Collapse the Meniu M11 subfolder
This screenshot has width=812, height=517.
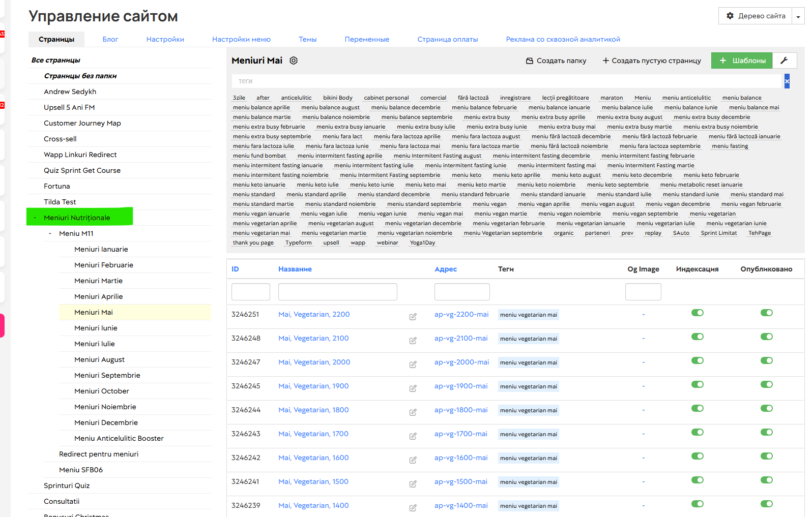50,233
